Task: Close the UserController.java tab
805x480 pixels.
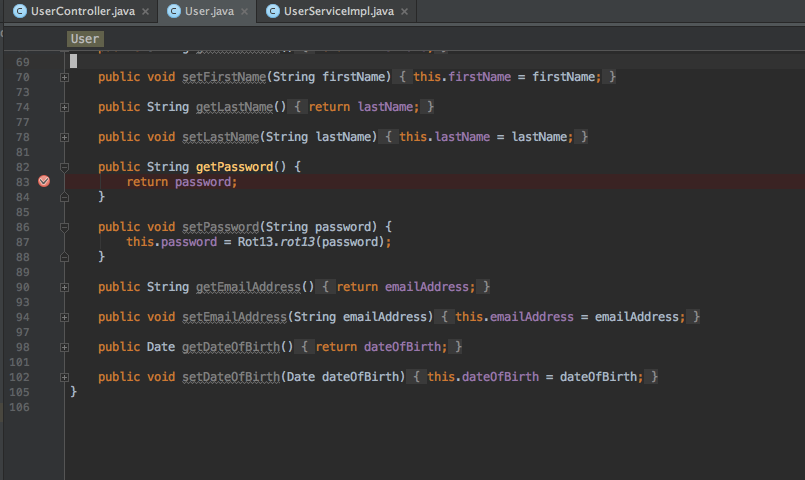Action: pyautogui.click(x=145, y=12)
